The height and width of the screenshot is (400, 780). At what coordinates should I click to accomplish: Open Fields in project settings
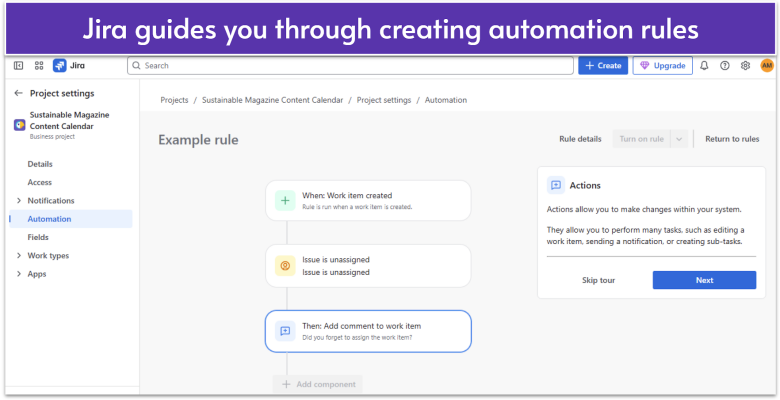coord(38,237)
